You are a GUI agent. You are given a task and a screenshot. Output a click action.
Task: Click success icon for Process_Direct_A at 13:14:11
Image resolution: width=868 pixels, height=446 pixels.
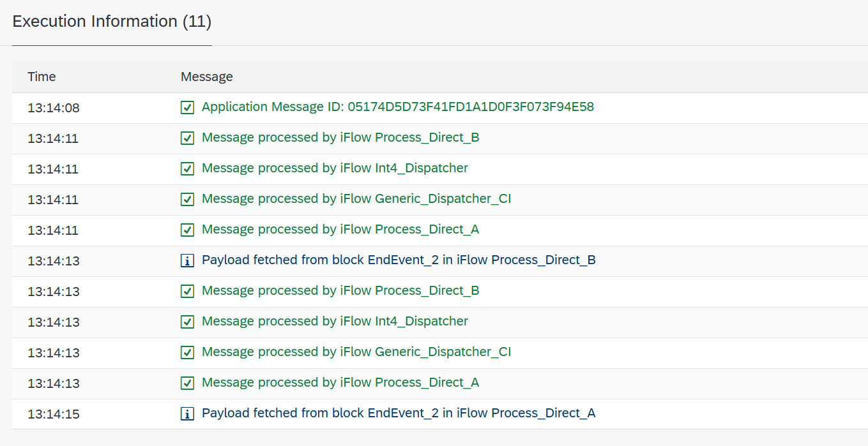coord(187,230)
